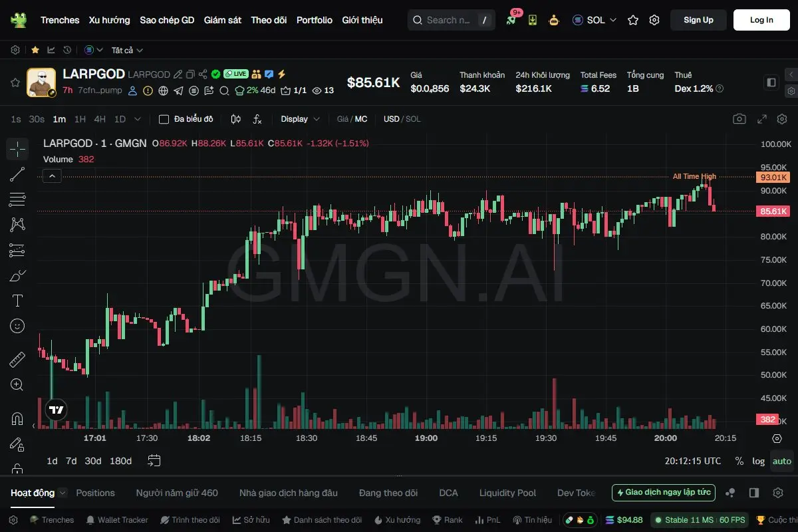Set chart range to 7d
798x532 pixels.
click(x=71, y=461)
